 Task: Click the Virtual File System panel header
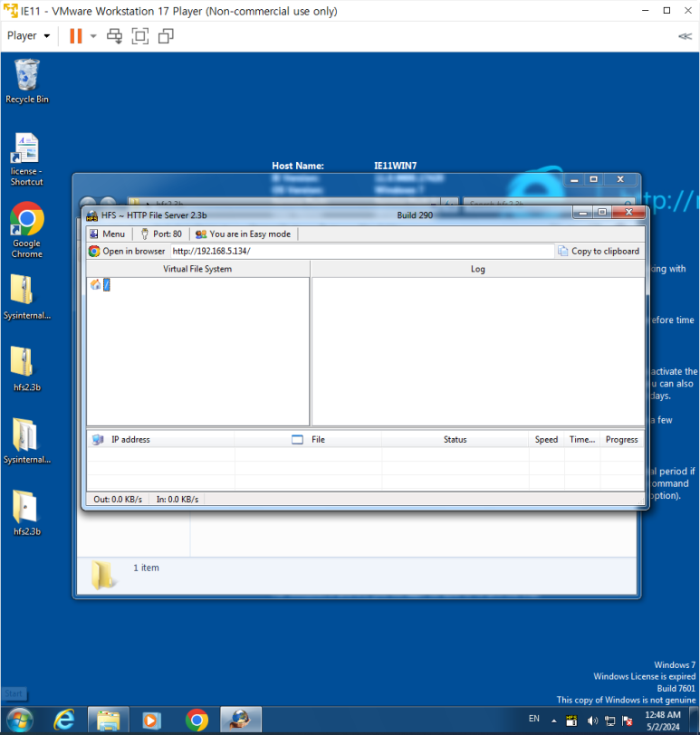click(x=197, y=269)
